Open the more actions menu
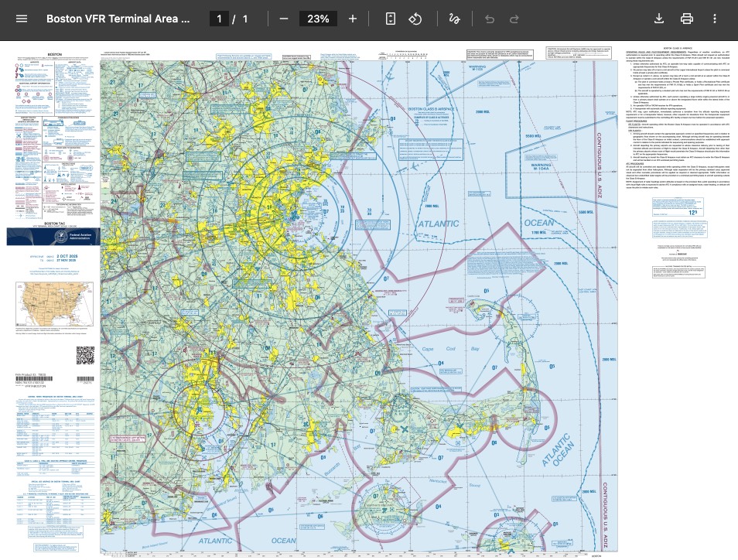Image resolution: width=738 pixels, height=560 pixels. [x=715, y=19]
